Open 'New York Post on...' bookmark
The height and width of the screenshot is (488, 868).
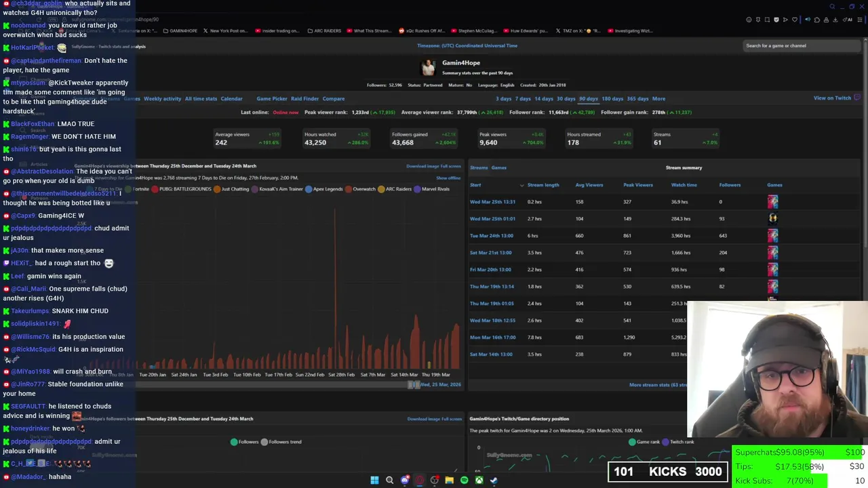[225, 30]
